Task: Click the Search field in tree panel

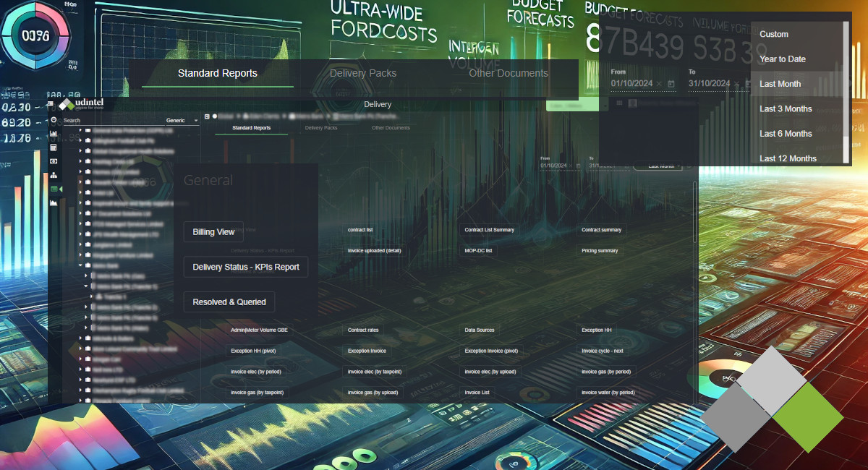Action: [109, 121]
